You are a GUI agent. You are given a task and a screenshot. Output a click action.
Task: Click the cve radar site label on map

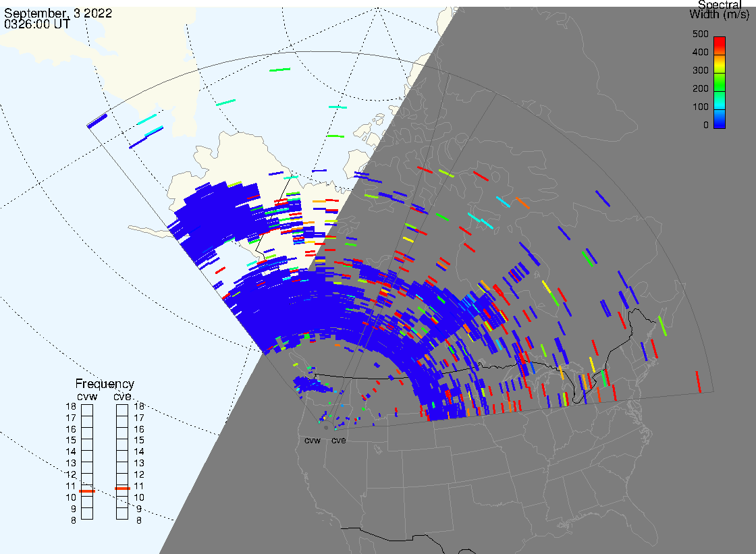pos(338,441)
